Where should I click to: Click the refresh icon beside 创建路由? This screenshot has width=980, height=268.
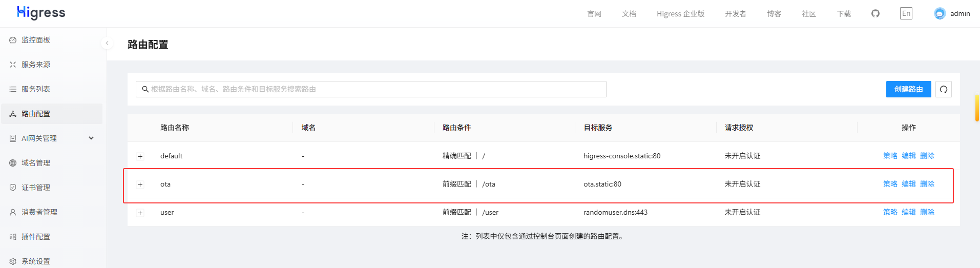point(944,89)
